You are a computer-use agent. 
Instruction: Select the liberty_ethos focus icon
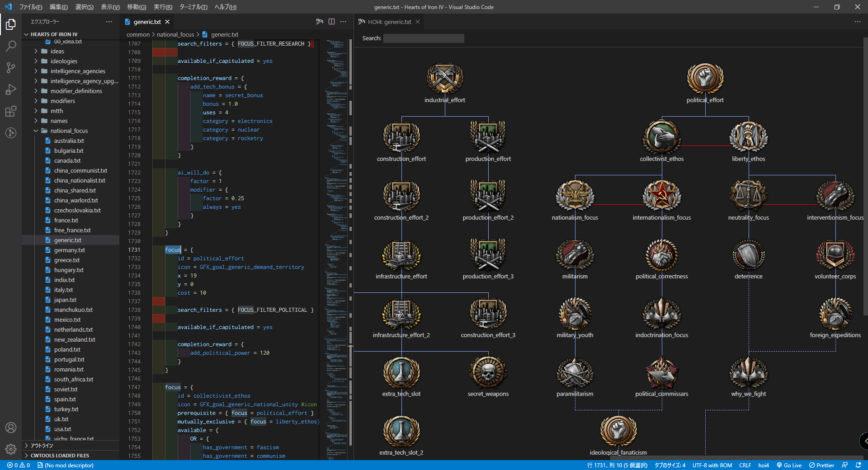[x=749, y=137]
